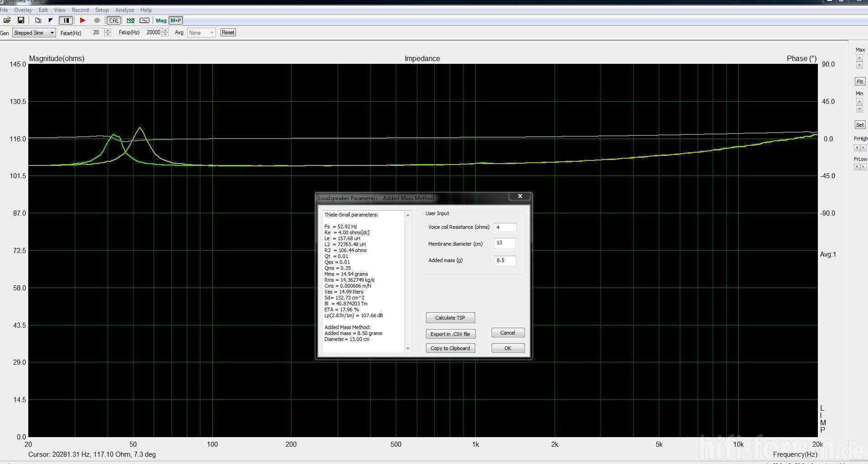The image size is (868, 464).
Task: Click the yellow impedance curve peak
Action: point(140,128)
